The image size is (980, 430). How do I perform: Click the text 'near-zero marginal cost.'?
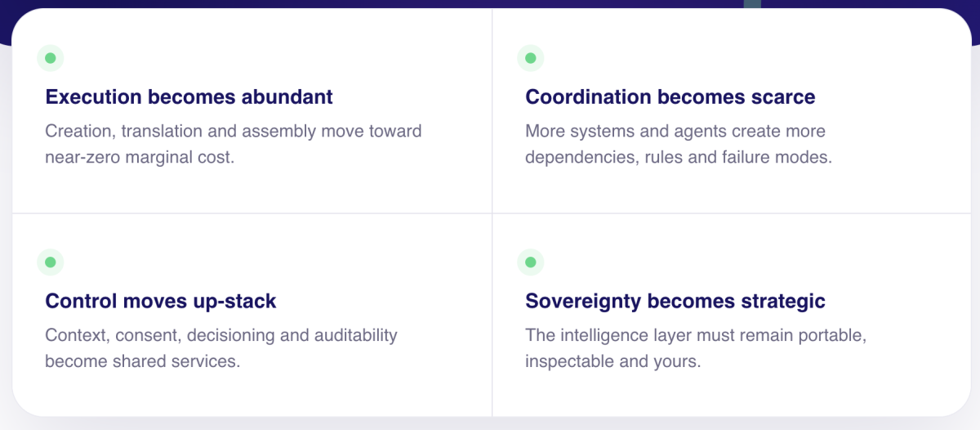pos(140,157)
